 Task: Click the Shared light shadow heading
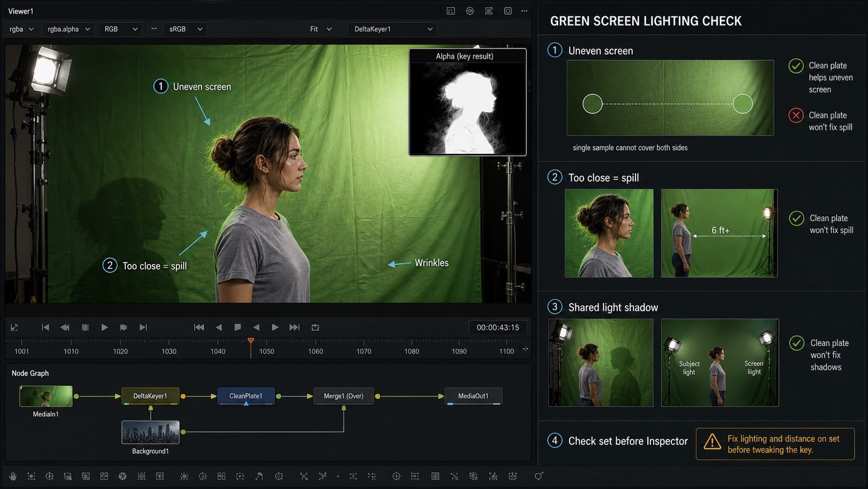pyautogui.click(x=613, y=307)
